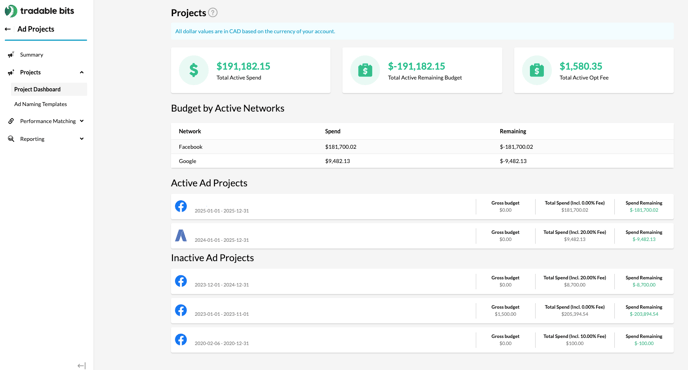Click the Performance Matching link icon
This screenshot has height=370, width=688.
pos(11,121)
